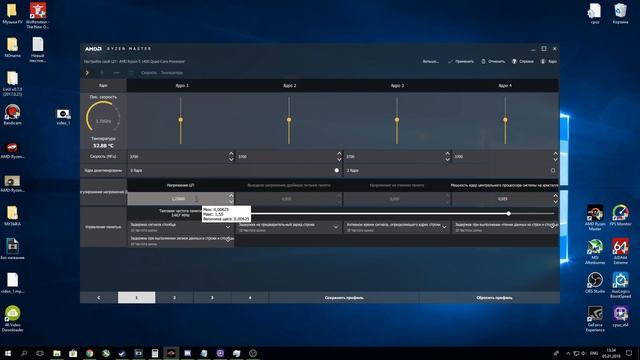Image resolution: width=640 pixels, height=360 pixels.
Task: Open the Bandicam desktop shortcut
Action: point(12,115)
